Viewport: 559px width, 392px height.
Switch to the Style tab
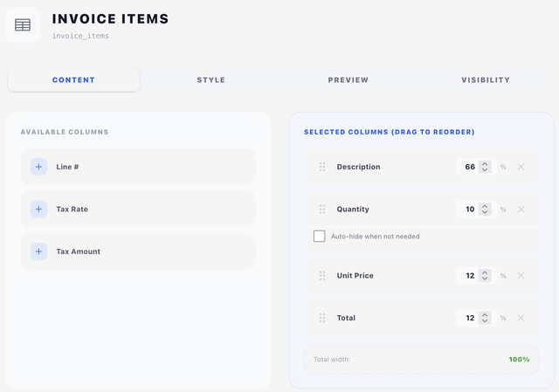click(x=211, y=79)
